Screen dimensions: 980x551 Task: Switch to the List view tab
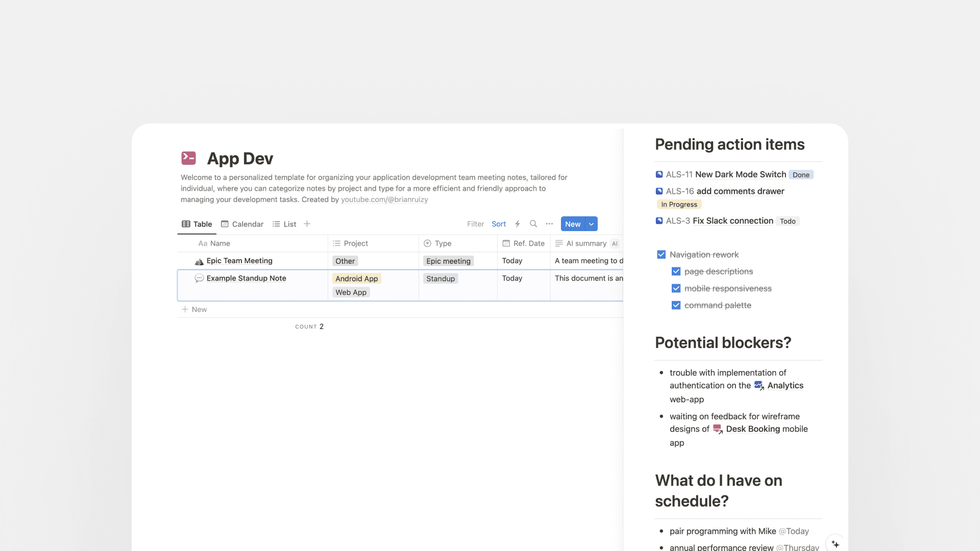[x=284, y=224]
